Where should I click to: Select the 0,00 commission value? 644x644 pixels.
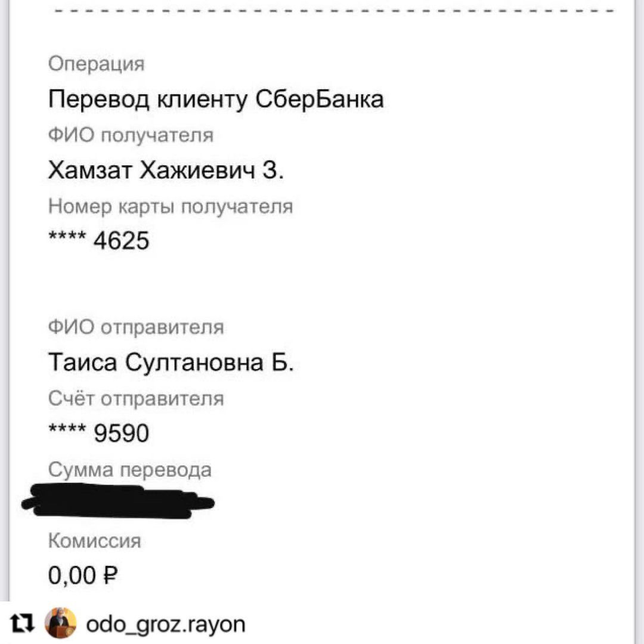[x=72, y=576]
